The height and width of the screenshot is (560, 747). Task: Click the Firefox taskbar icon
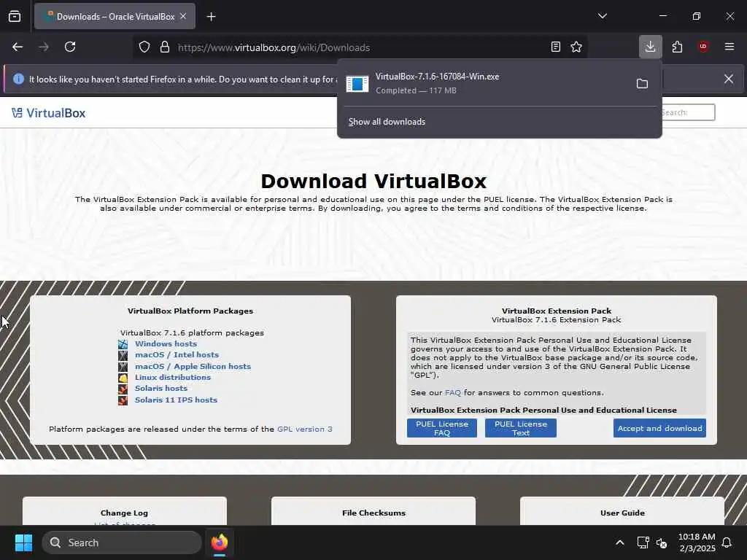click(x=220, y=542)
